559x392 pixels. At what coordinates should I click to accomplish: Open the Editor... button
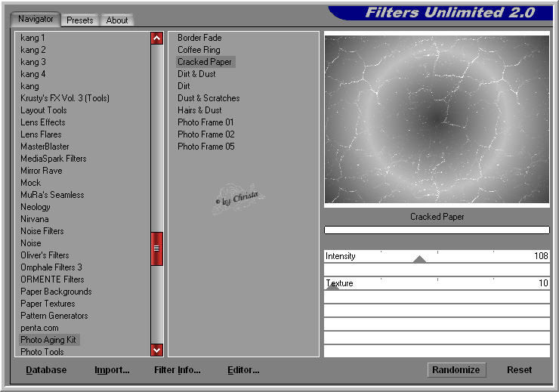243,370
